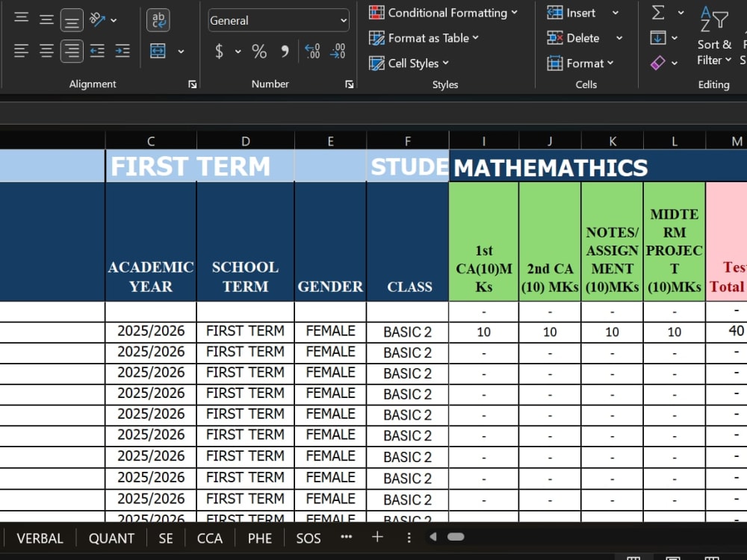This screenshot has height=560, width=747.
Task: Select NOTES/ASSIGNMENT (10)MKs header cell
Action: click(x=613, y=241)
